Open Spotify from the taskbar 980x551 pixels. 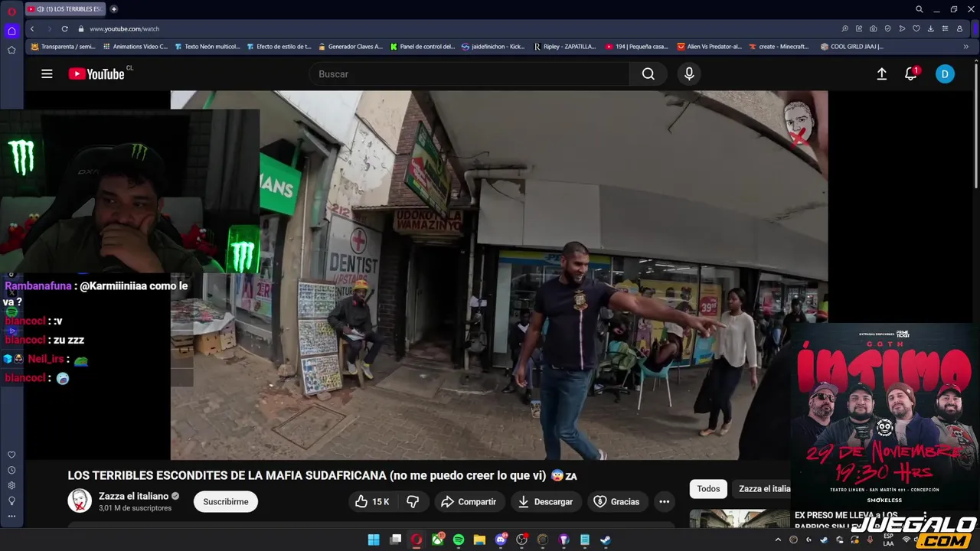click(459, 540)
